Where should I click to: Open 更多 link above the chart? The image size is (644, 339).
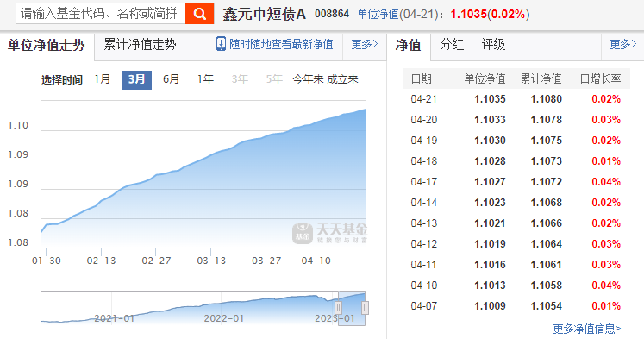[365, 44]
